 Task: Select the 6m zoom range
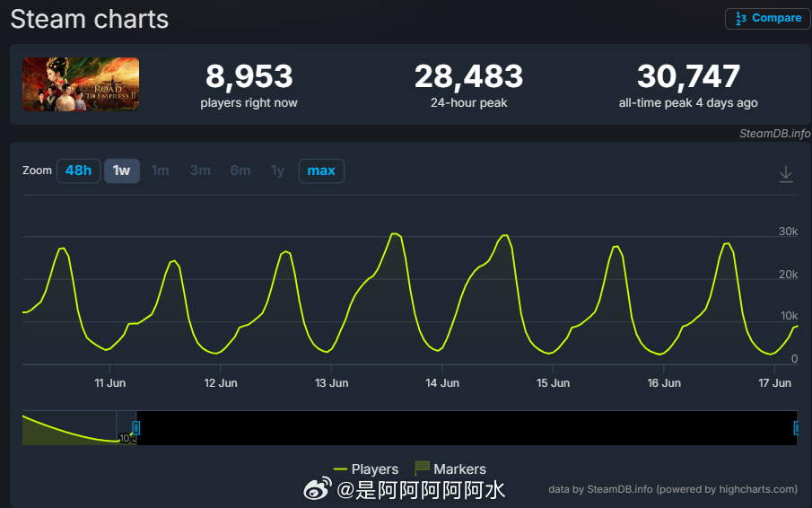[240, 171]
